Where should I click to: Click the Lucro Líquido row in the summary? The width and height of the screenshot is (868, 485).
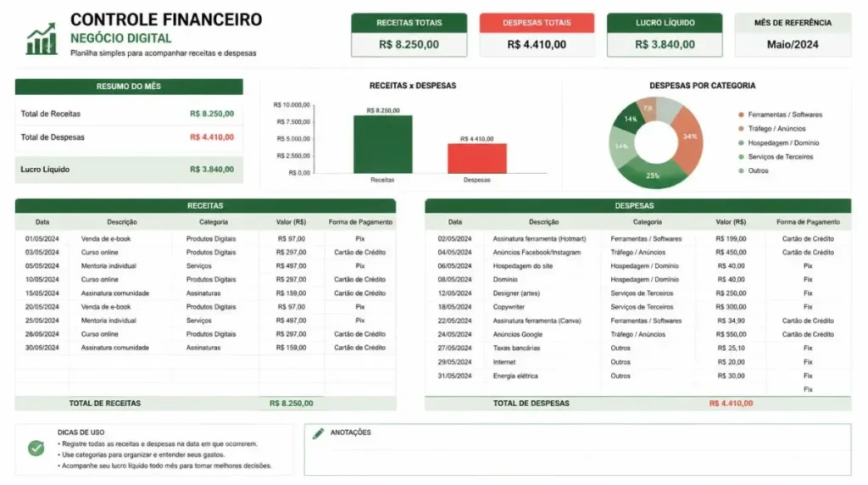pyautogui.click(x=129, y=170)
